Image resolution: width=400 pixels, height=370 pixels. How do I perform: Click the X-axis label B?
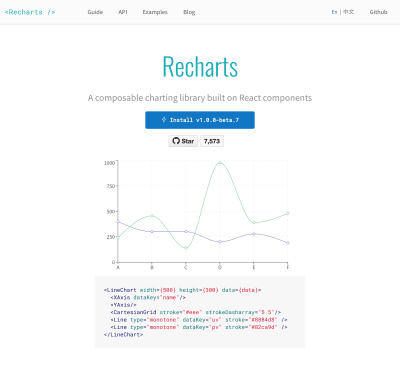152,267
